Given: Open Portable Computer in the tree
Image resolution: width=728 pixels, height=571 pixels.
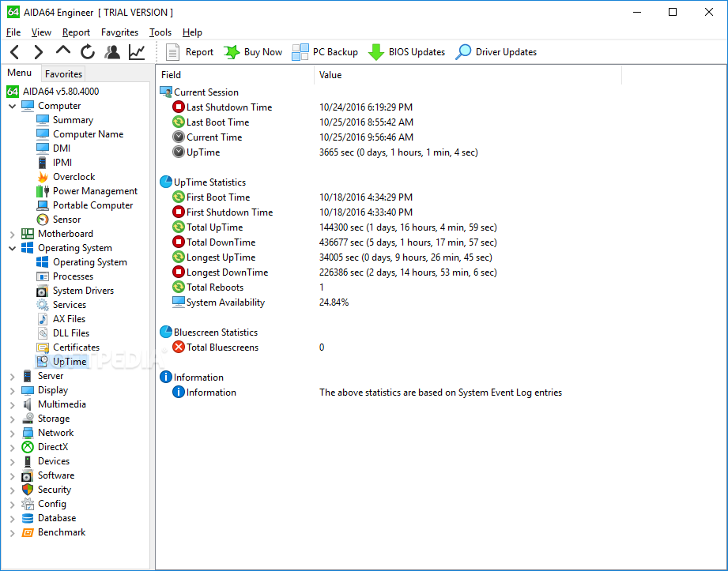Looking at the screenshot, I should click(x=85, y=205).
